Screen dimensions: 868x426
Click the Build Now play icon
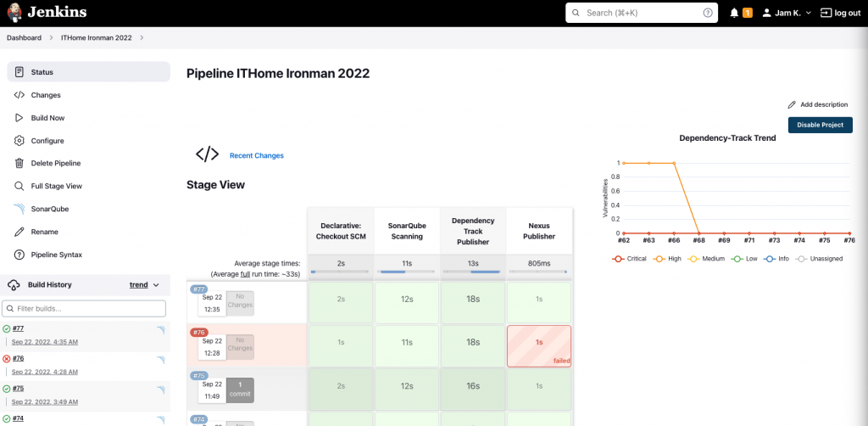point(19,118)
